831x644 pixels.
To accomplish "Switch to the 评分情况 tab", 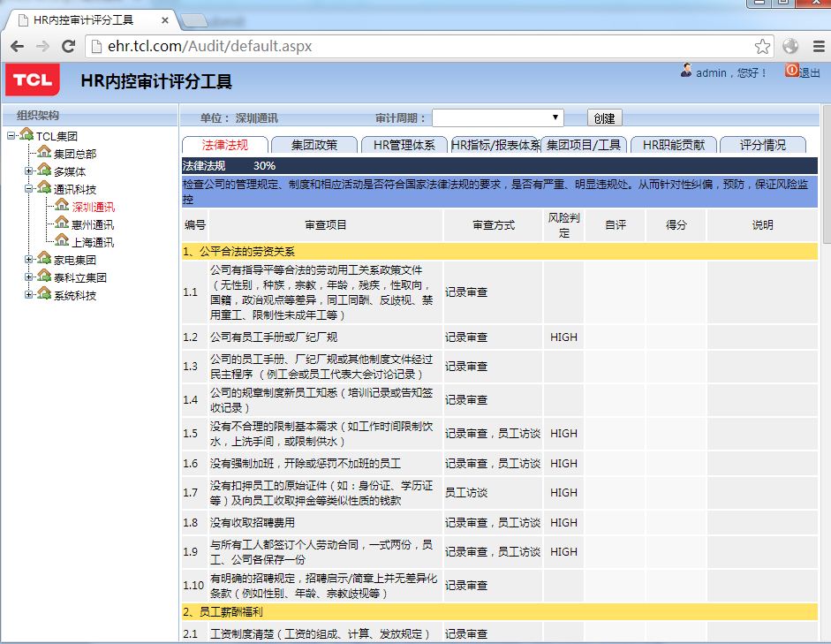I will coord(763,145).
